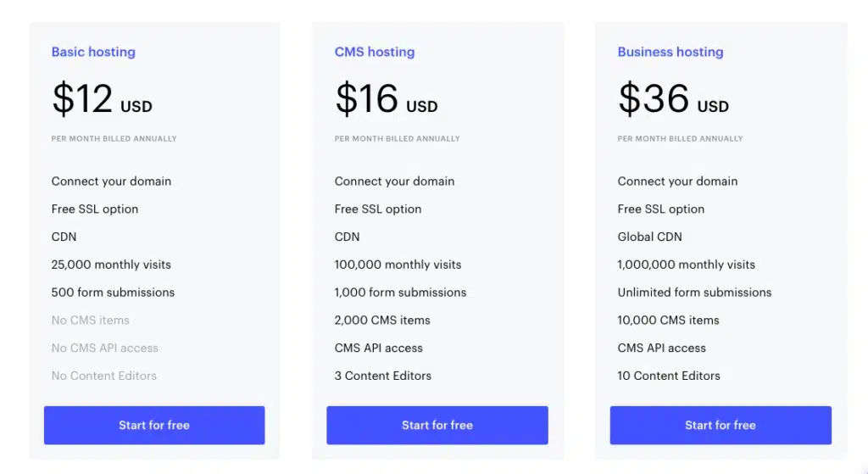Click Start for free under Basic hosting
Image resolution: width=868 pixels, height=474 pixels.
[154, 425]
